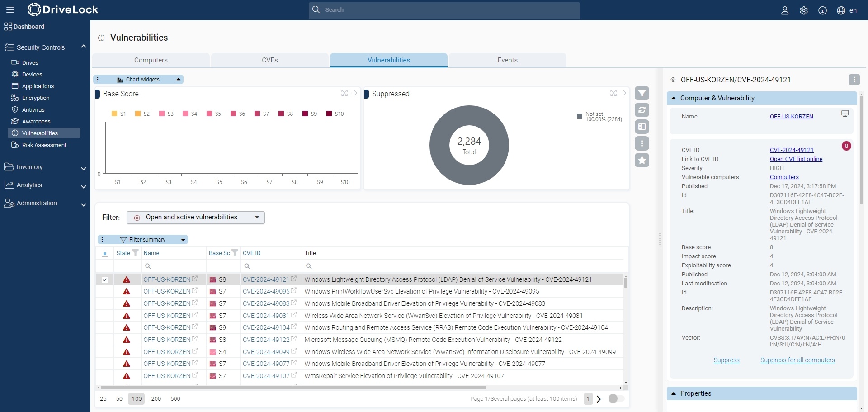Click Suppress for all computers link
The image size is (868, 412).
pos(797,360)
